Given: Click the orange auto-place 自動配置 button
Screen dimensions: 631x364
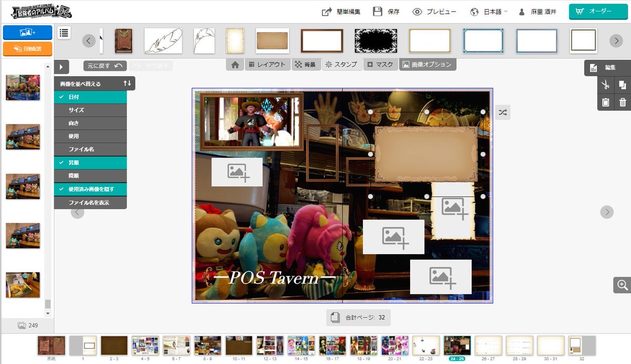Looking at the screenshot, I should tap(27, 49).
